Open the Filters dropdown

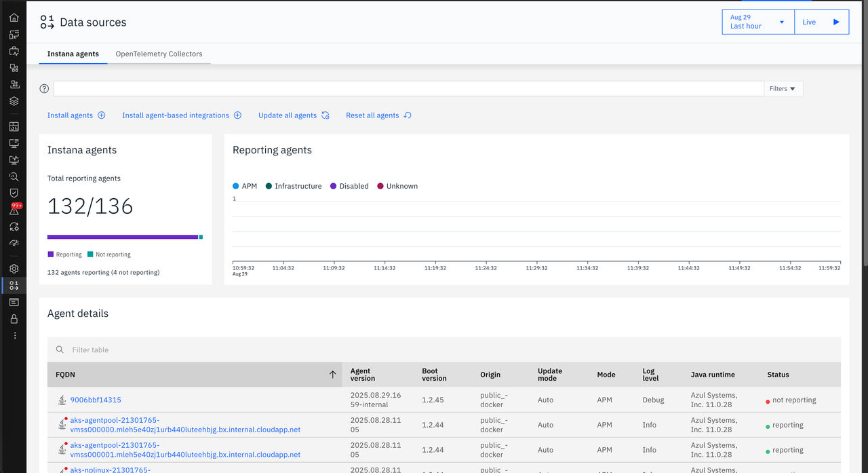pyautogui.click(x=783, y=88)
